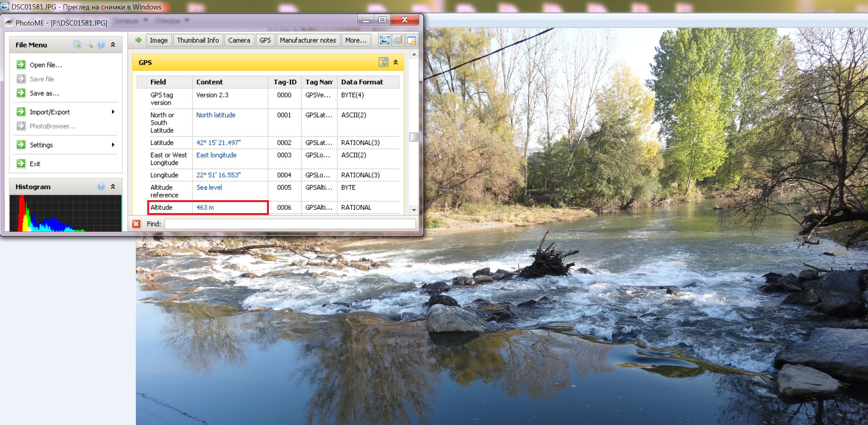Viewport: 868px width, 425px height.
Task: Collapse the Histogram panel
Action: click(113, 186)
